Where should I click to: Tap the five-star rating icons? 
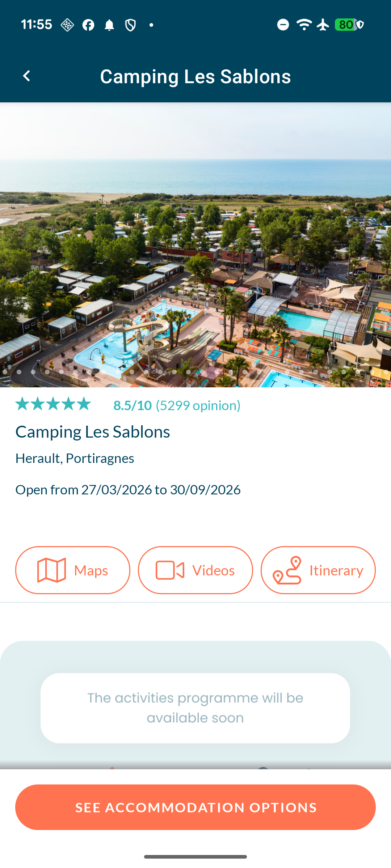pos(53,404)
